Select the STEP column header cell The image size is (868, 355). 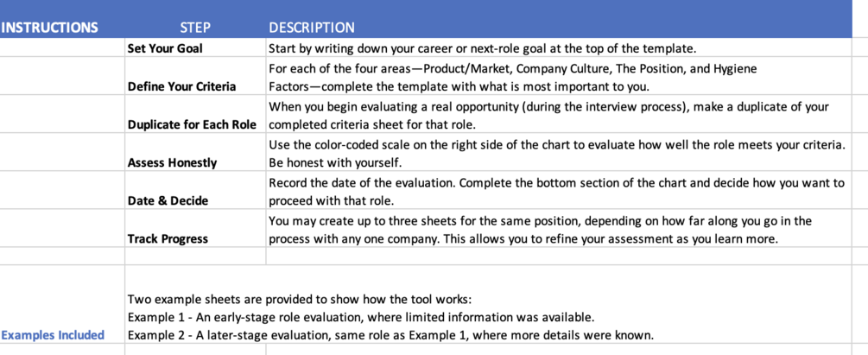(195, 28)
